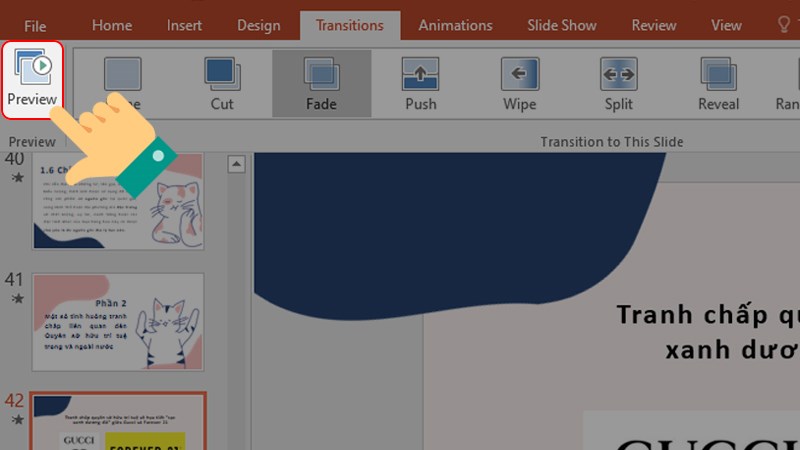Viewport: 800px width, 450px height.
Task: Apply the Cut transition effect
Action: 222,74
